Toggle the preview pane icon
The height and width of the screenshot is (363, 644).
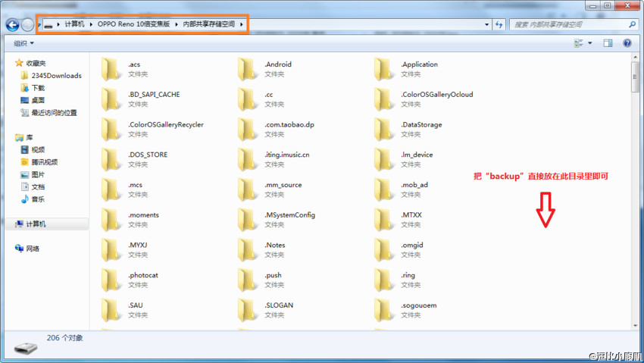[x=608, y=43]
